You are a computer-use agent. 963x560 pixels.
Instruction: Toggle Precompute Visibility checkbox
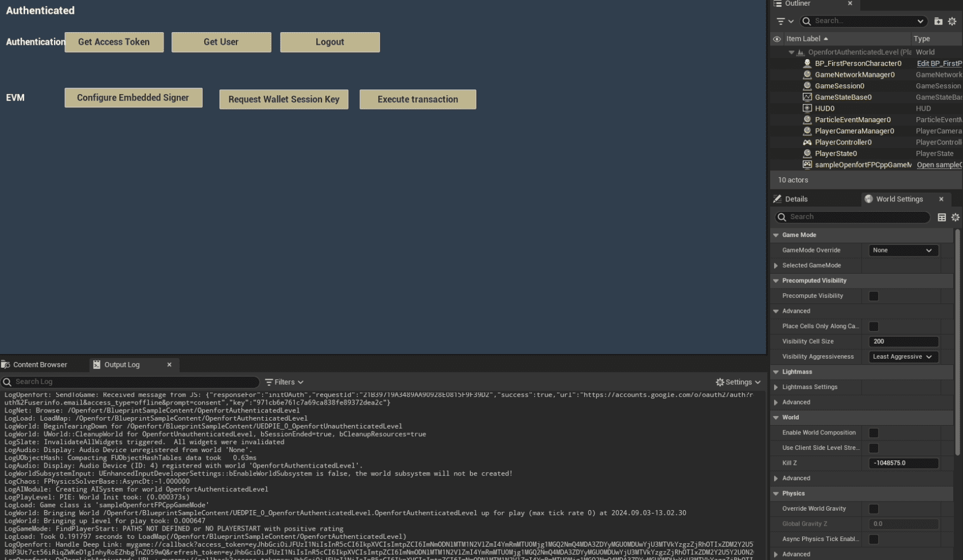(873, 296)
